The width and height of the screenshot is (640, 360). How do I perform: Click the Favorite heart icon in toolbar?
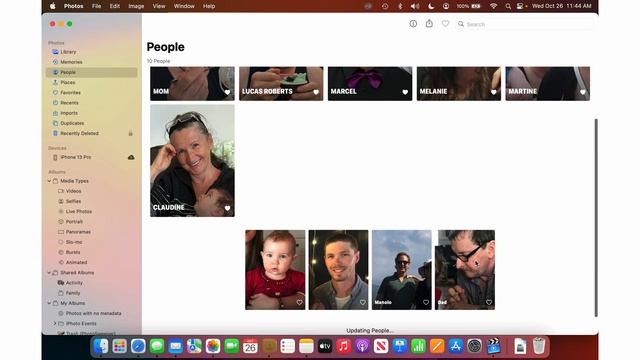(445, 24)
